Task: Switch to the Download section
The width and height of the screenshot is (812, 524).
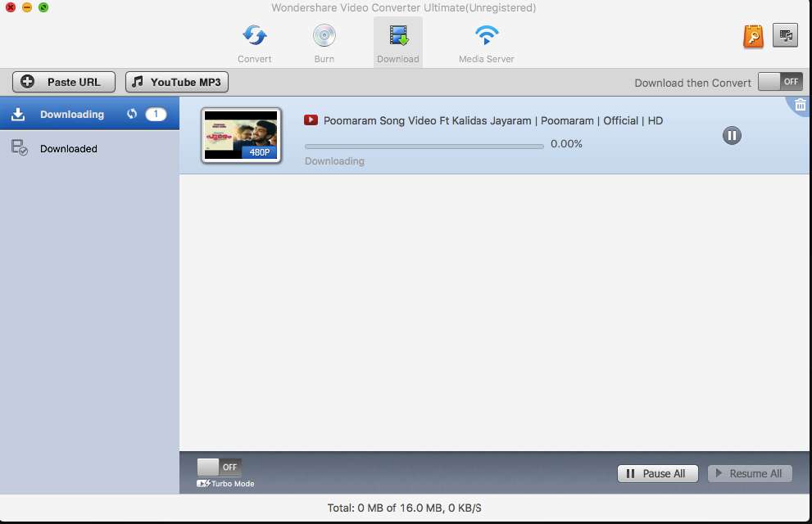Action: pyautogui.click(x=398, y=43)
